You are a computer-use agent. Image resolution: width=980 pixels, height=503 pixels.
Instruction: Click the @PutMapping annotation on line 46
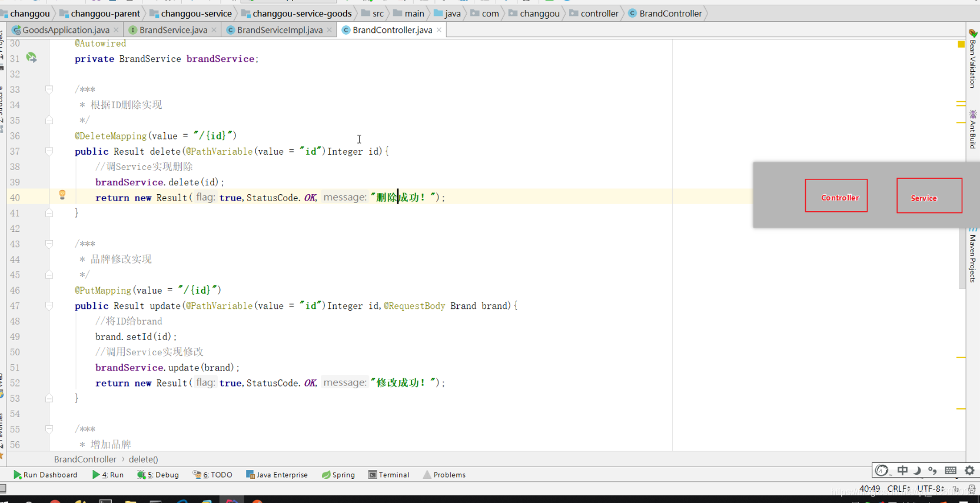[103, 290]
